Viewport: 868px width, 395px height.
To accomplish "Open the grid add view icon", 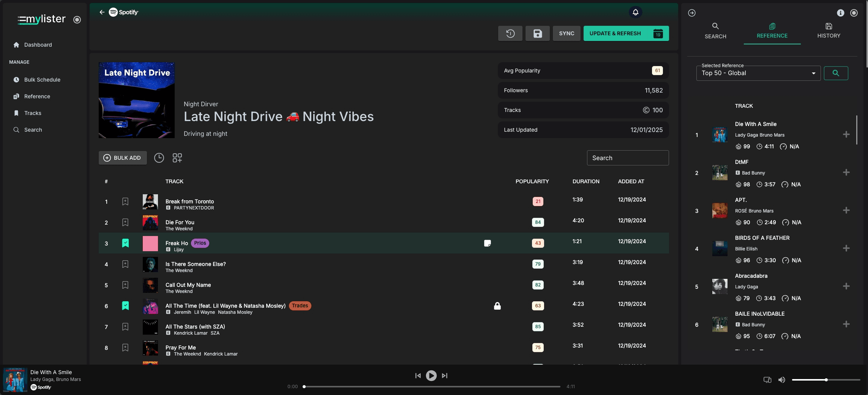I will point(177,158).
